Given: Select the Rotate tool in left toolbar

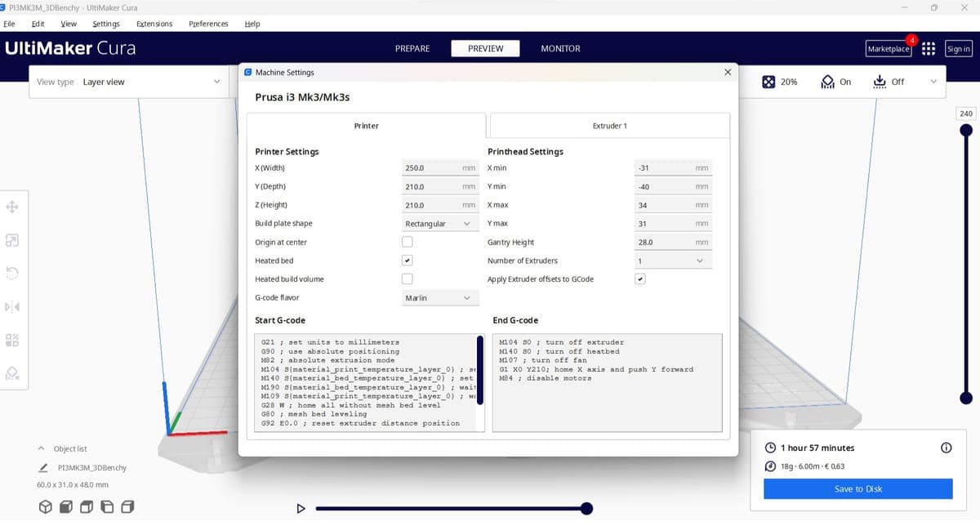Looking at the screenshot, I should click(x=12, y=273).
